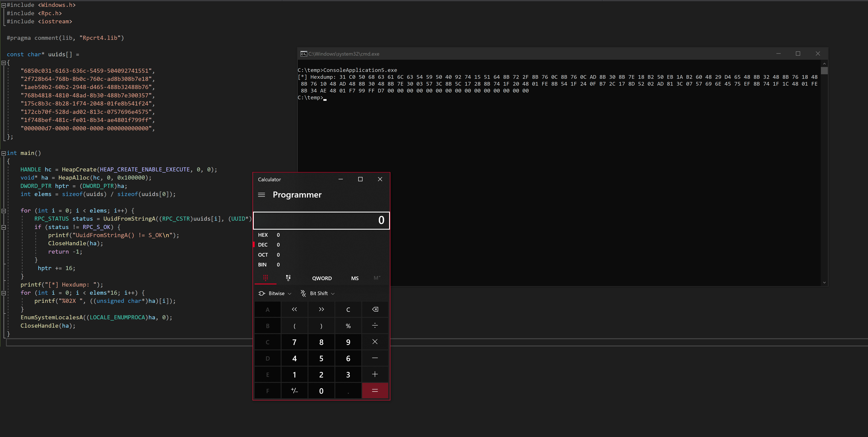Switch to full keypad view icon
This screenshot has width=868, height=437.
tap(266, 278)
